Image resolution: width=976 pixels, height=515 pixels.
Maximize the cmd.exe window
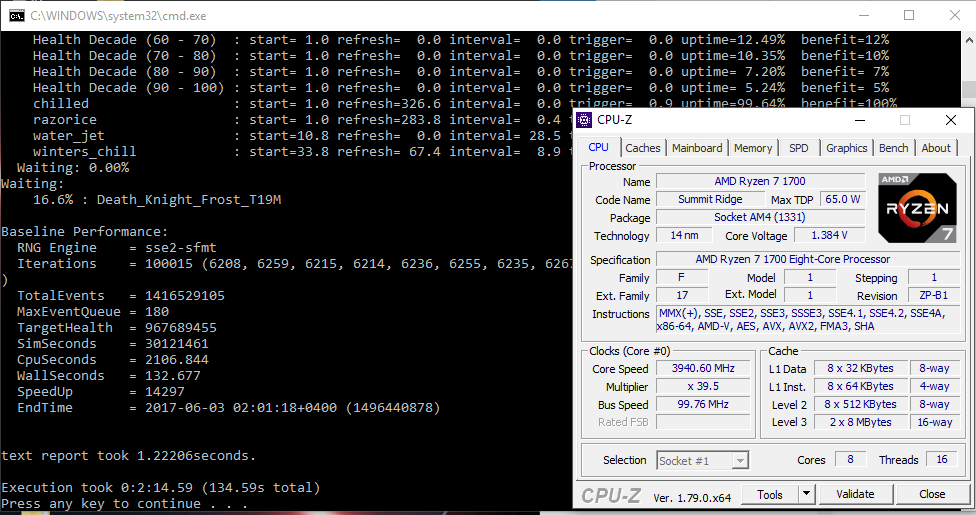(x=909, y=16)
